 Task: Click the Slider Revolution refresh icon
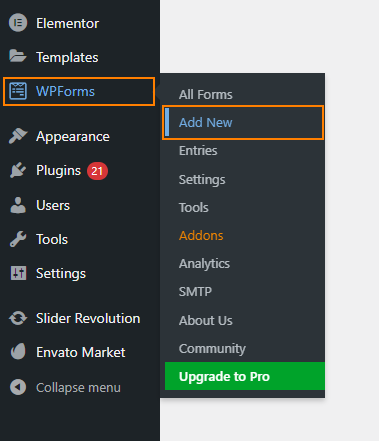[18, 318]
